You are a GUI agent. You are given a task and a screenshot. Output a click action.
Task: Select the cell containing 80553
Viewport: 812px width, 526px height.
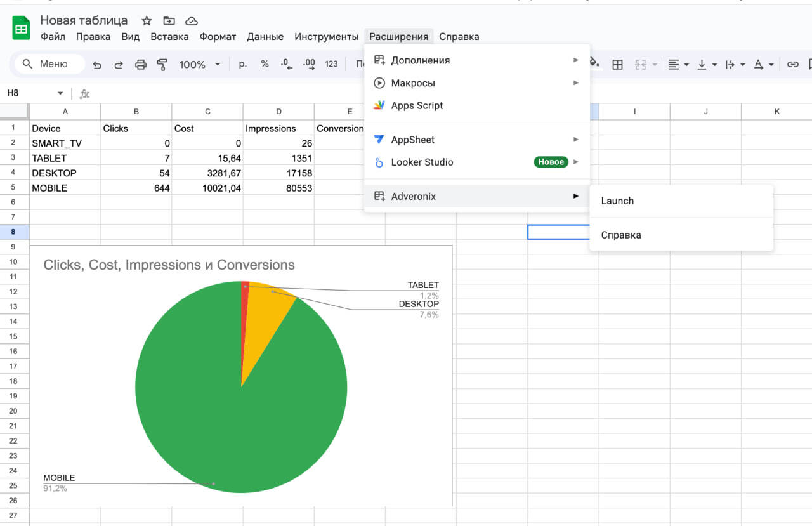point(278,188)
